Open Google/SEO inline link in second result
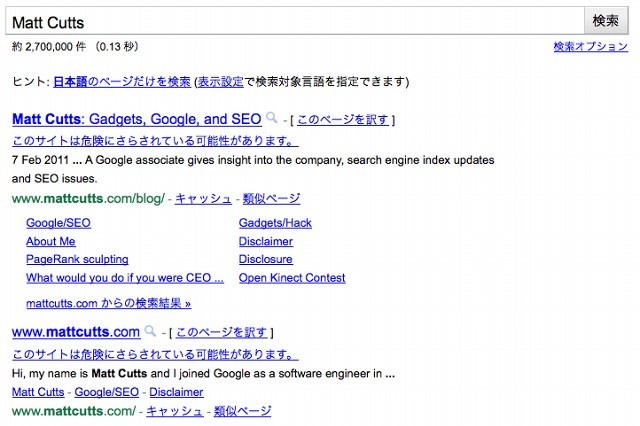640x426 pixels. point(107,392)
